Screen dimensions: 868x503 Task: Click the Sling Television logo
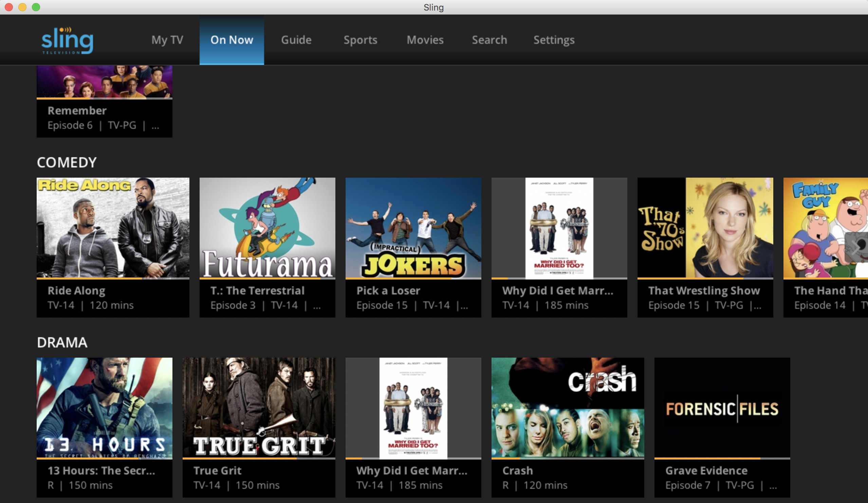67,40
